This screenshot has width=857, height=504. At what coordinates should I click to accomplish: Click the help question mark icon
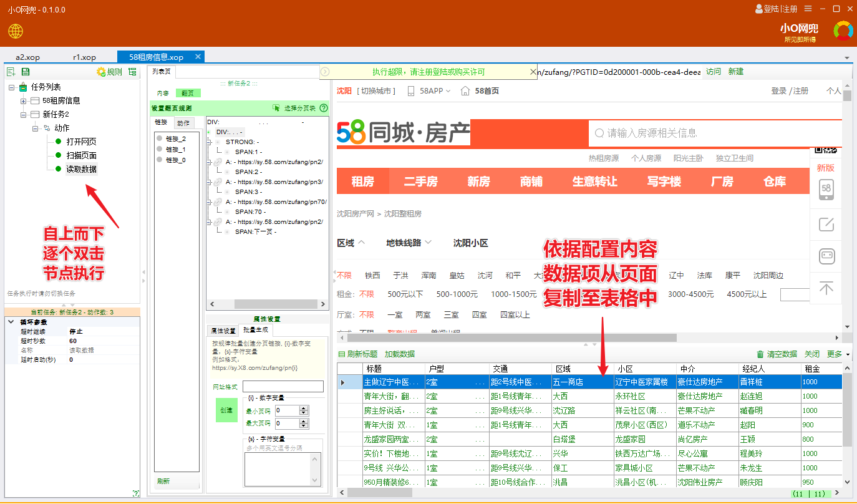click(324, 108)
